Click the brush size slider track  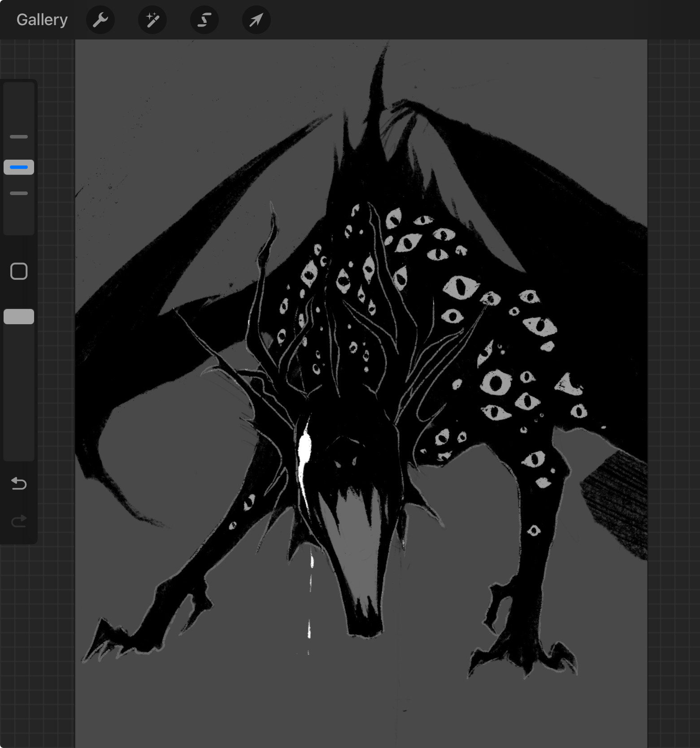point(19,158)
